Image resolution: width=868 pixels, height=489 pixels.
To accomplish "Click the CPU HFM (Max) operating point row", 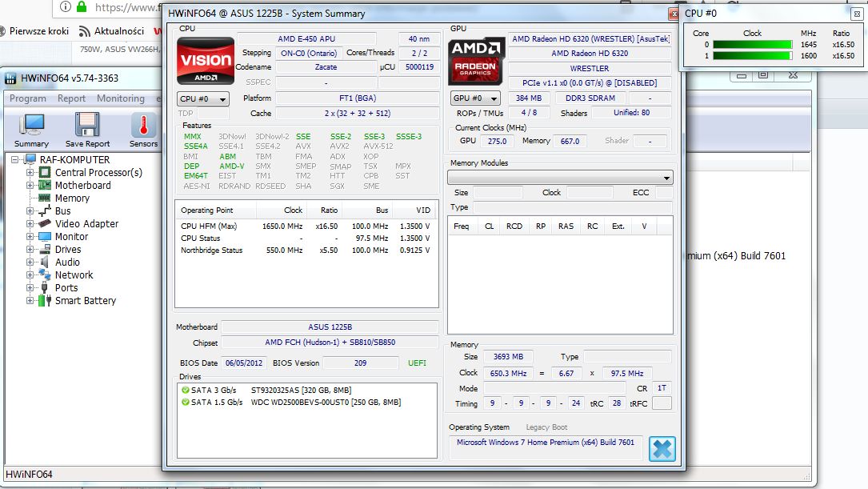I will click(306, 226).
